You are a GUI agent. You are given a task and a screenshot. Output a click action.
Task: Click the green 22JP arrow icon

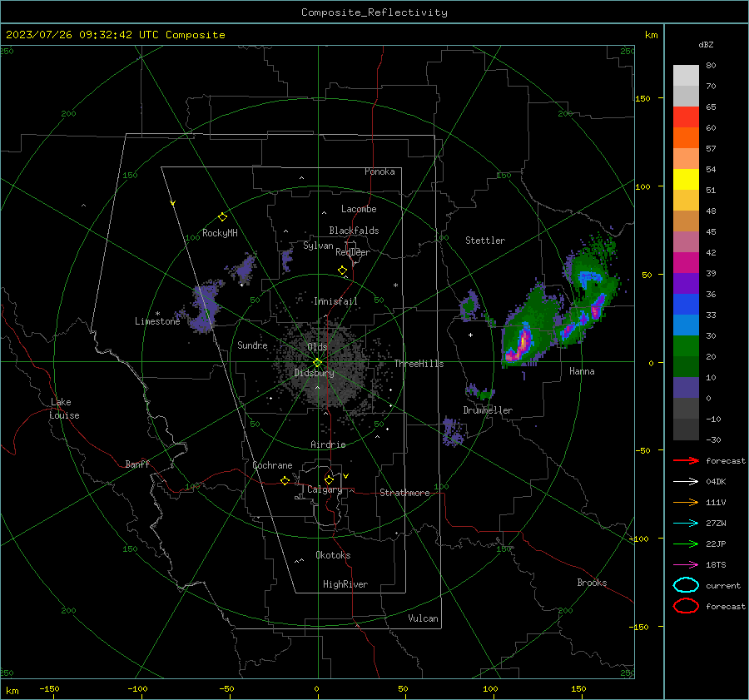(x=686, y=544)
